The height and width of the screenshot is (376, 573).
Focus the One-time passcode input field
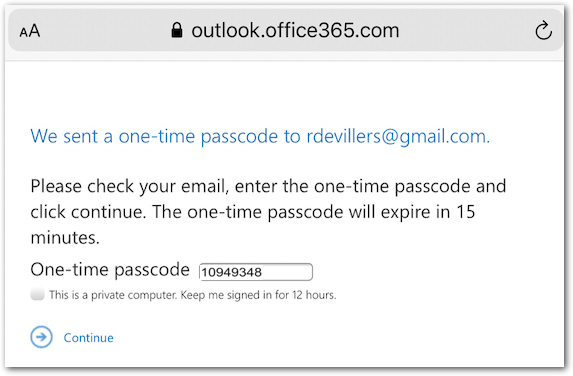(256, 272)
